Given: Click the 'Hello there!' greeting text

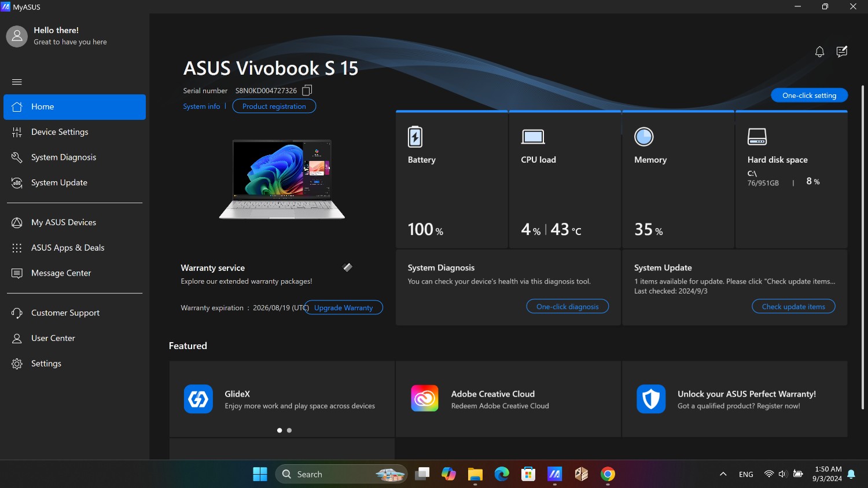Looking at the screenshot, I should tap(56, 30).
